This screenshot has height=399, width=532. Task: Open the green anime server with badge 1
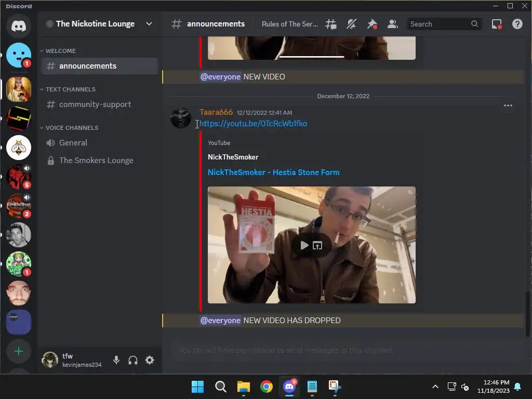click(x=19, y=264)
